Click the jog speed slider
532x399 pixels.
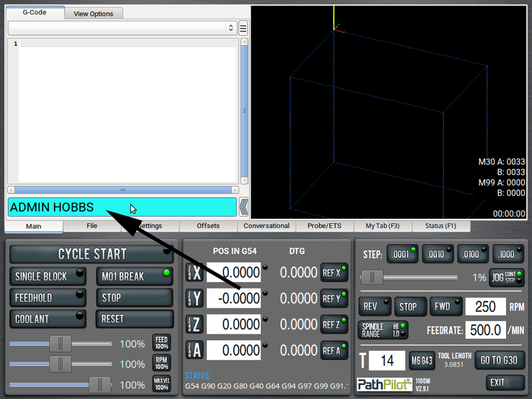pyautogui.click(x=408, y=277)
